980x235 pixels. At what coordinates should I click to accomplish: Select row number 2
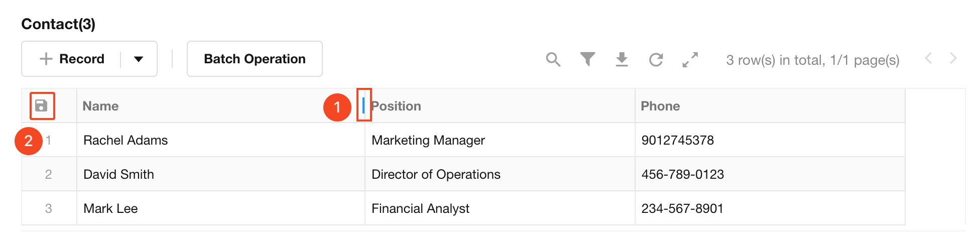pos(48,174)
